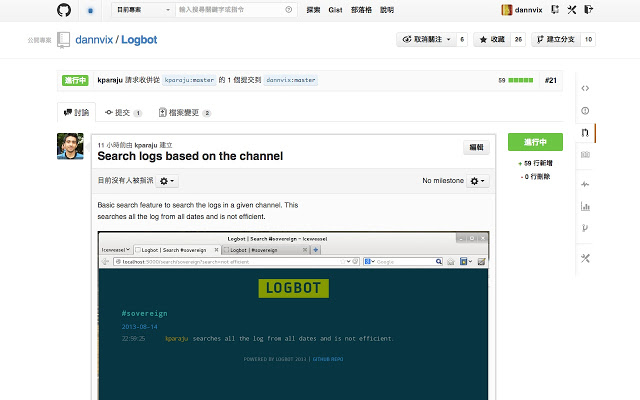Click the green diffstat bar beside 59
The width and height of the screenshot is (640, 400).
click(x=521, y=80)
